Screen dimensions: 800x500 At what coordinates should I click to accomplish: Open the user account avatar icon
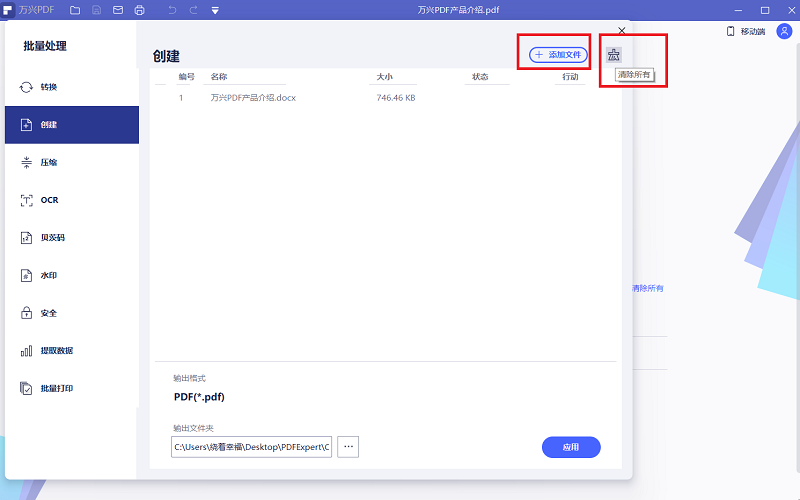(783, 32)
